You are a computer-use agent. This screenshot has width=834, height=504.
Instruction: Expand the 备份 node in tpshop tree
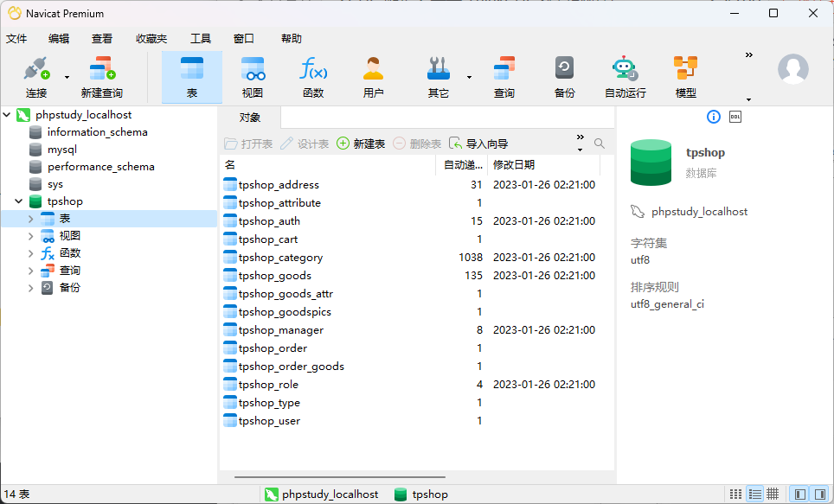click(30, 288)
